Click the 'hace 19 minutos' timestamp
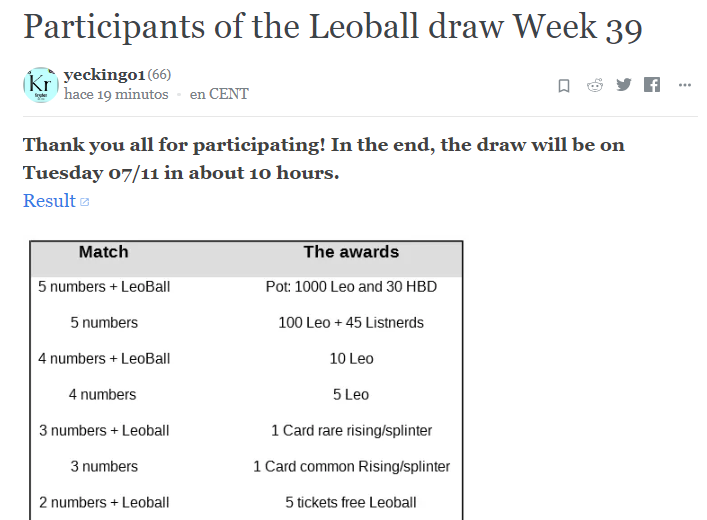 (x=116, y=94)
